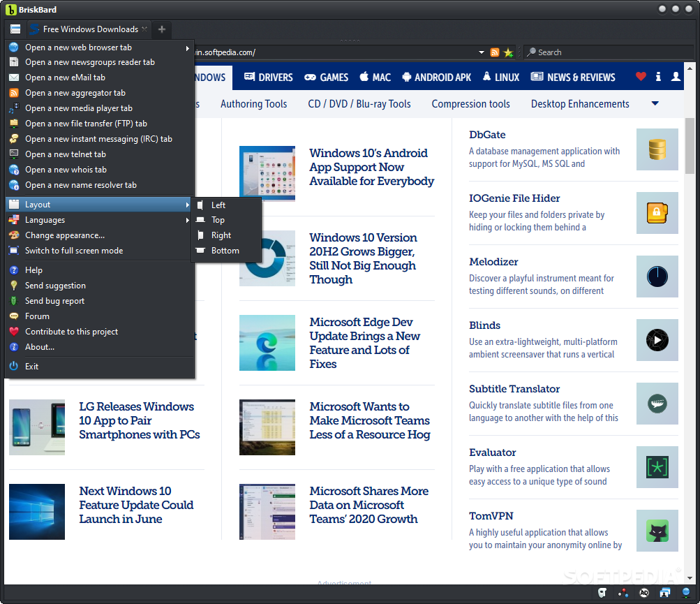Image resolution: width=700 pixels, height=604 pixels.
Task: Open the Blinds play icon
Action: 657,340
